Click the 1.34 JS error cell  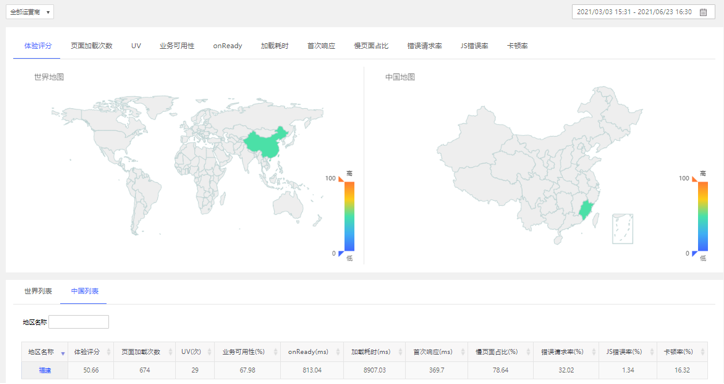pos(628,370)
